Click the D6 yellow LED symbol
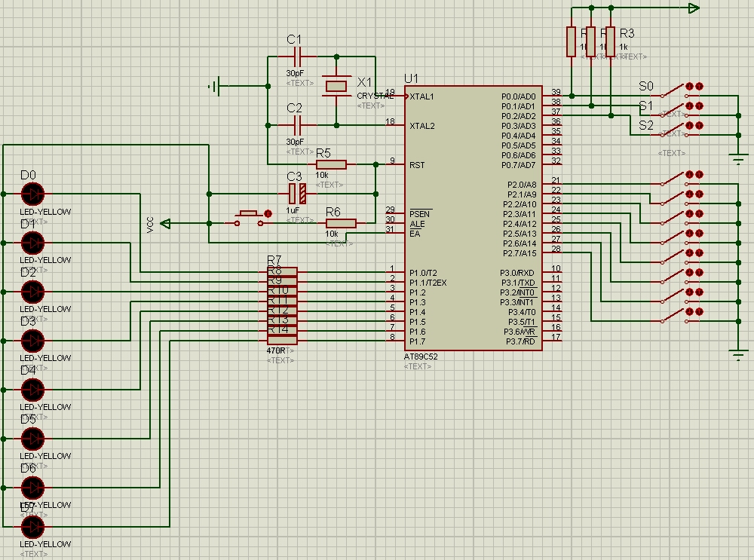The width and height of the screenshot is (754, 560). coord(32,488)
